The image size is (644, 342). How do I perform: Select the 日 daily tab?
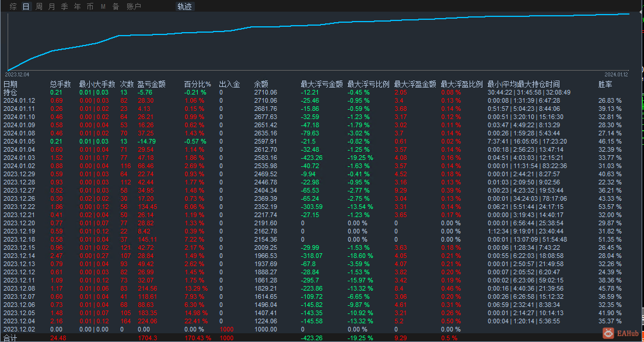point(26,6)
